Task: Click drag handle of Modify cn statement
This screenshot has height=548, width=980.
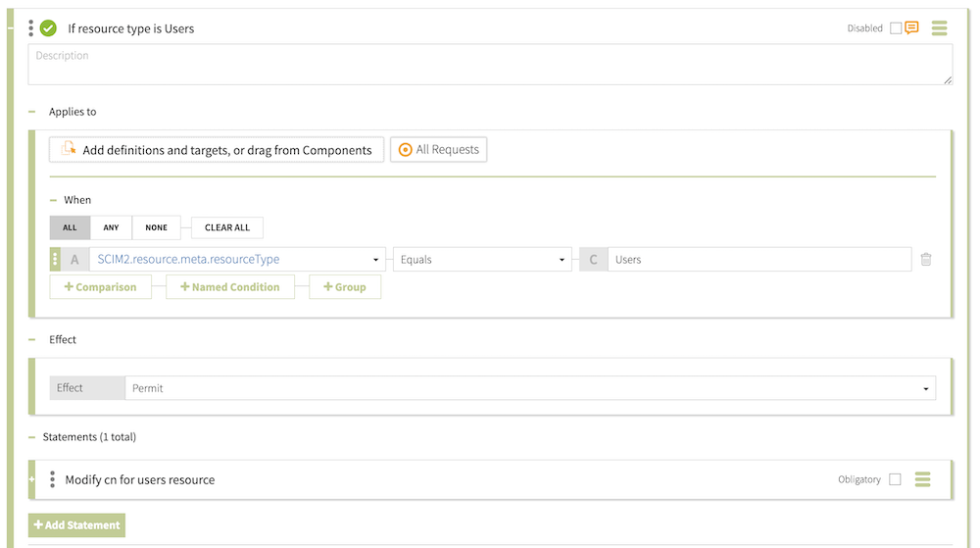Action: click(x=53, y=479)
